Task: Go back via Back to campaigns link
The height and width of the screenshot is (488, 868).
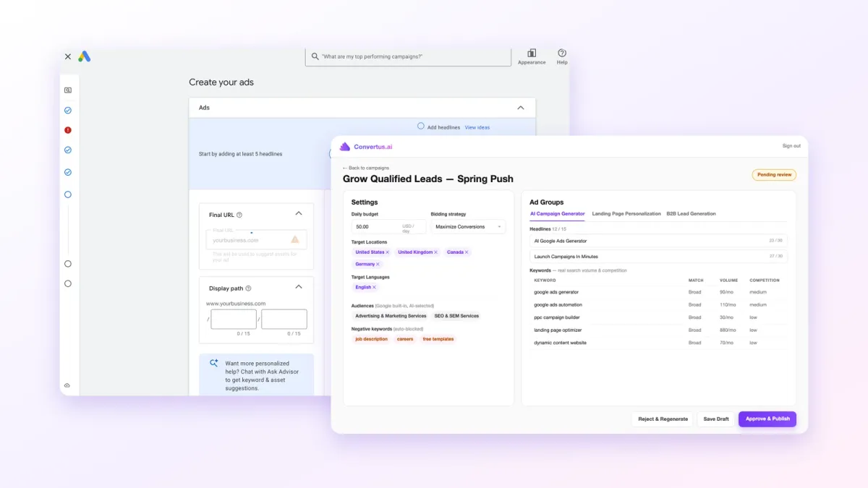Action: (x=366, y=168)
